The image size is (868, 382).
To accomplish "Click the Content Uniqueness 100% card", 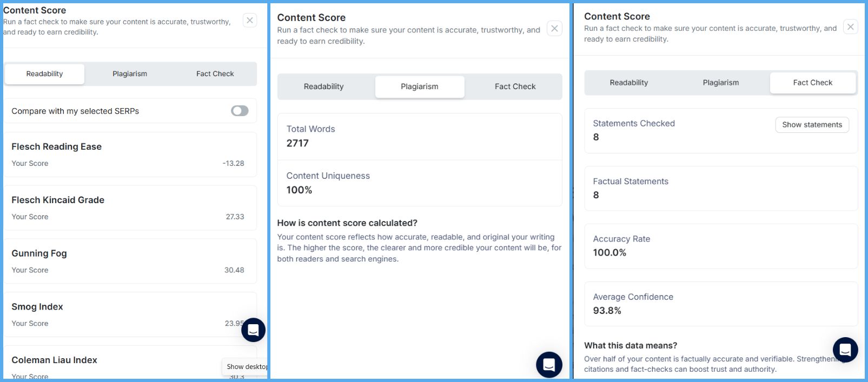I will (x=419, y=183).
